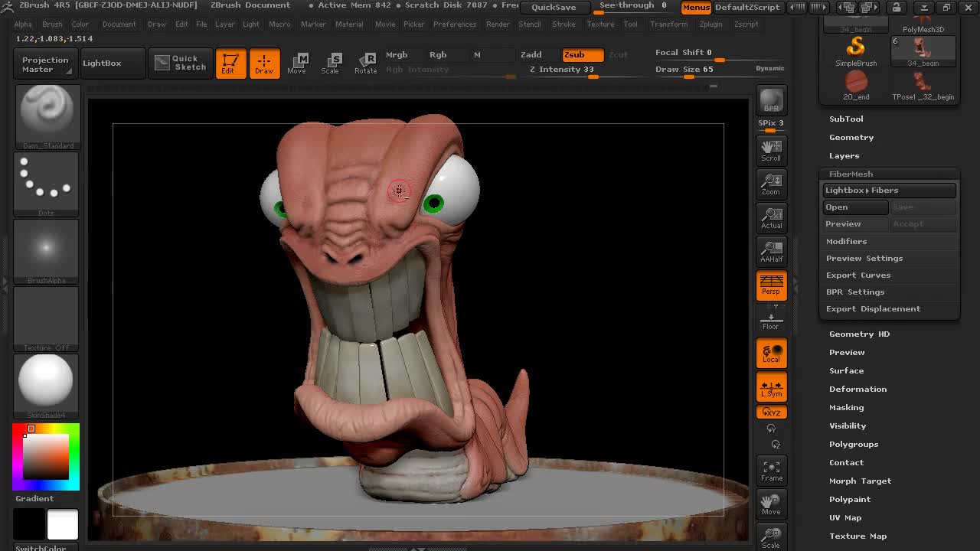
Task: Open the Zplugin menu
Action: pyautogui.click(x=710, y=24)
